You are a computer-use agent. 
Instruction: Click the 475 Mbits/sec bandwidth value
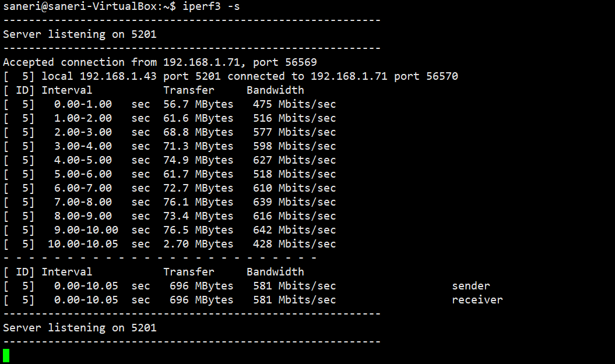pos(294,104)
